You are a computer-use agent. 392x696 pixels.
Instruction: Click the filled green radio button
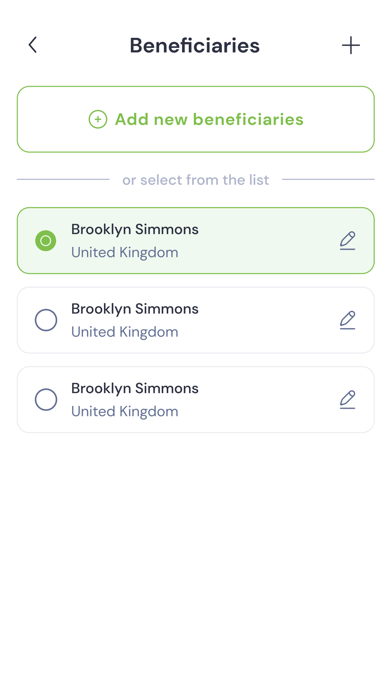[x=46, y=241]
